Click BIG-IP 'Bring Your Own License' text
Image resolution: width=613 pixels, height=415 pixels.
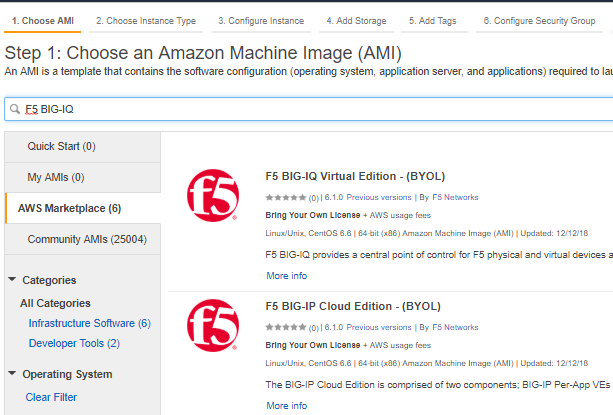(x=313, y=345)
